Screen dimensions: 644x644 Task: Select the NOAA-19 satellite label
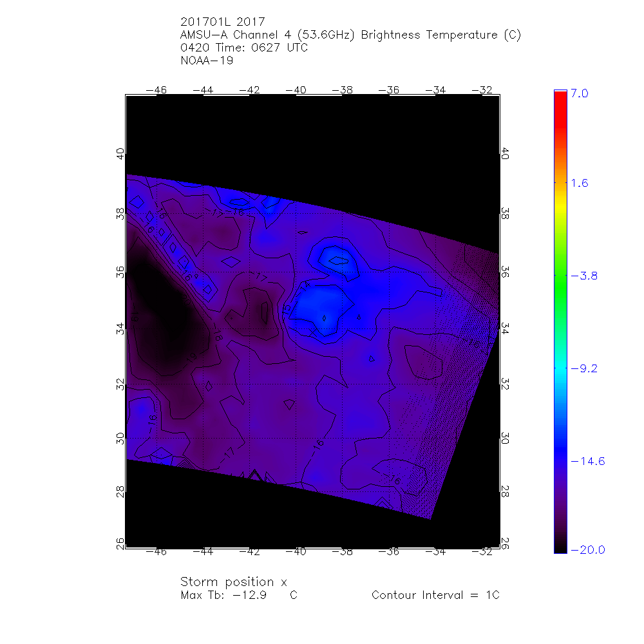(x=207, y=61)
